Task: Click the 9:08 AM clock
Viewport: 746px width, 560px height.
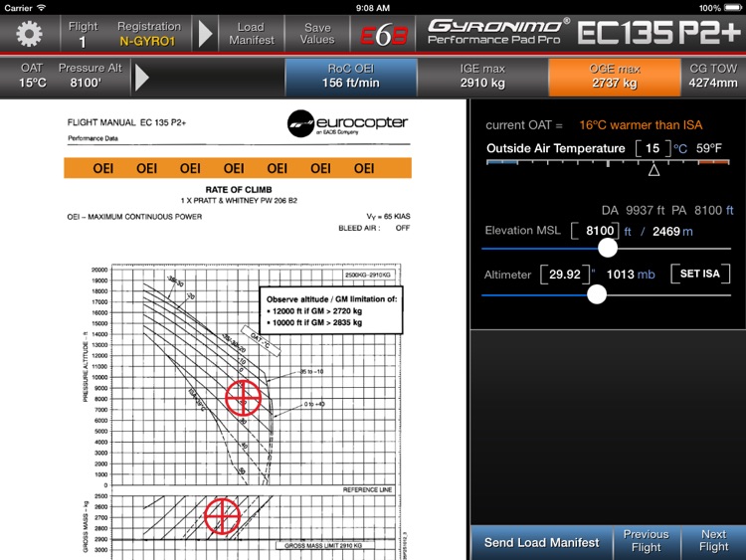Action: [x=373, y=8]
